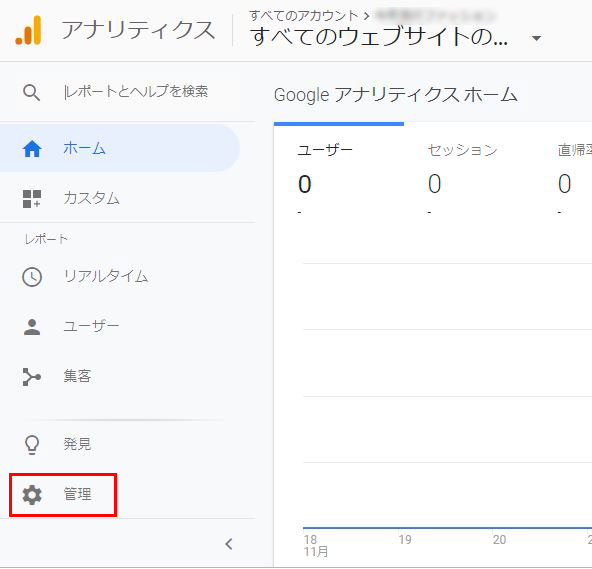Open the 発見 page label
This screenshot has height=569, width=592.
click(x=77, y=444)
